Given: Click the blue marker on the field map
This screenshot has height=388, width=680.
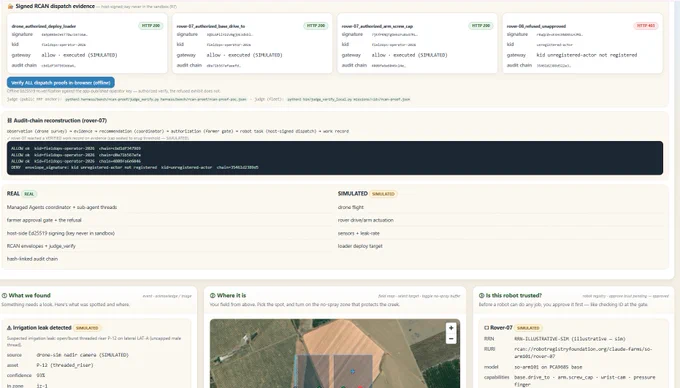Looking at the screenshot, I should (353, 372).
